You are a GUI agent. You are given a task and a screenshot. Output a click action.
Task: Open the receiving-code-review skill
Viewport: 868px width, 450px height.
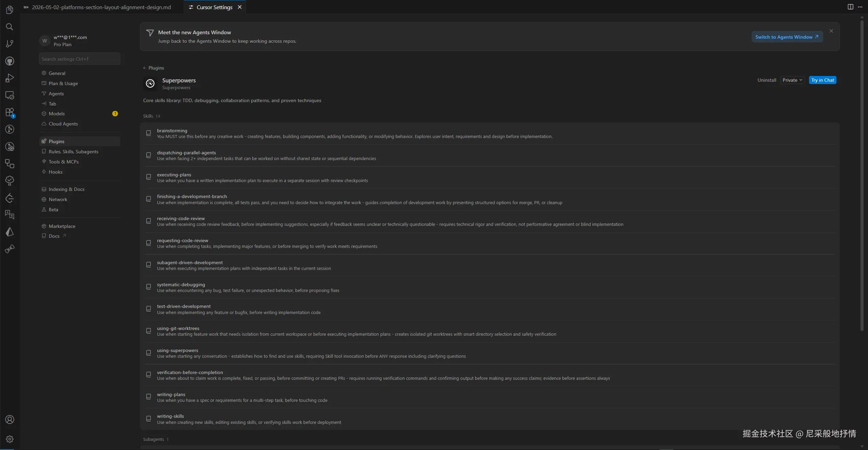490,221
